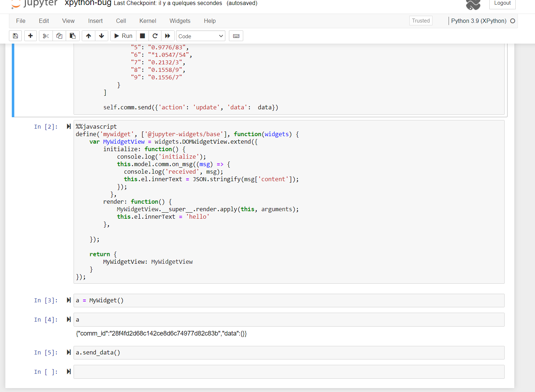Open the Kernel menu
The height and width of the screenshot is (392, 535).
coord(147,21)
